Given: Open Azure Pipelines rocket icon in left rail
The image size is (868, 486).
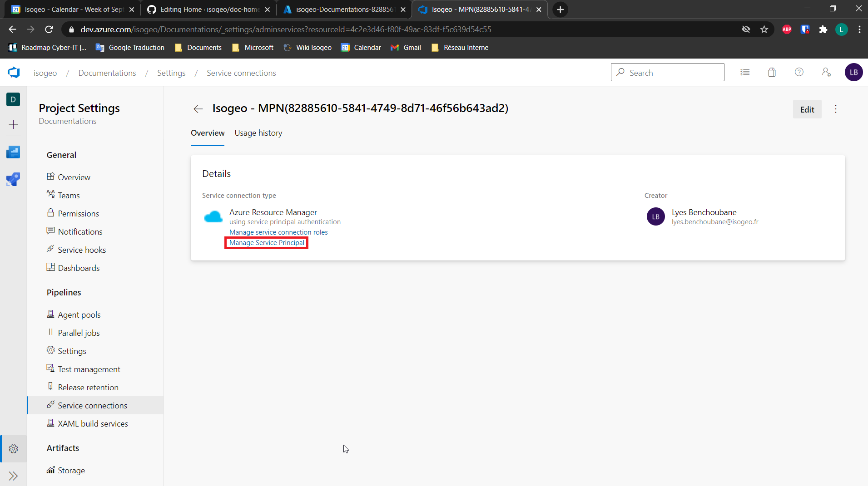Looking at the screenshot, I should 13,179.
